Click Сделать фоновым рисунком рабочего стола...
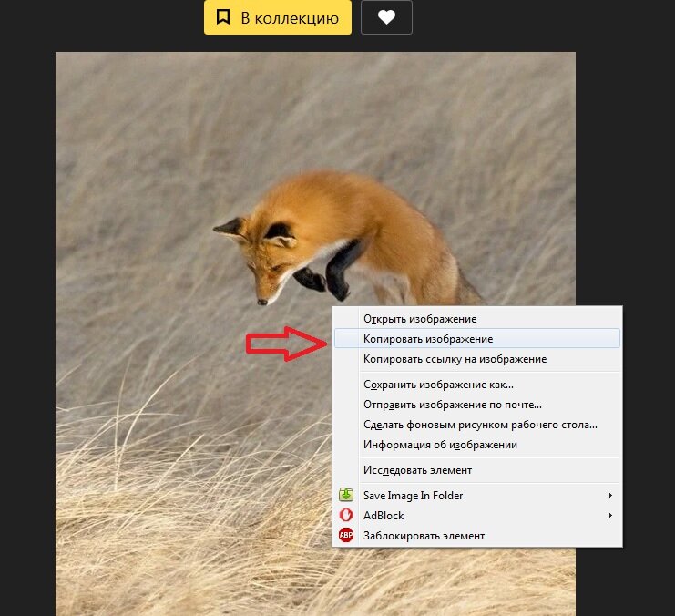The width and height of the screenshot is (675, 616). (x=480, y=425)
